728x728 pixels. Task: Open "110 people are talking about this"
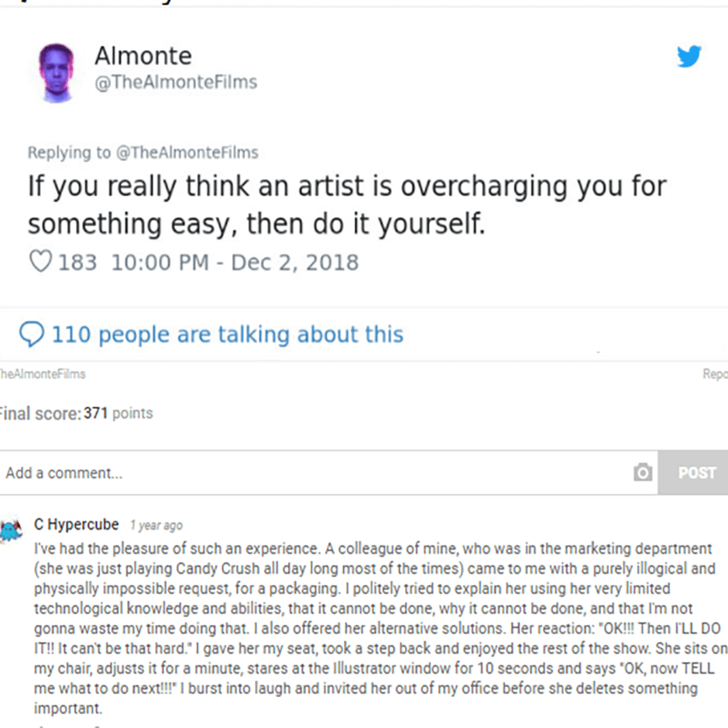click(x=227, y=335)
